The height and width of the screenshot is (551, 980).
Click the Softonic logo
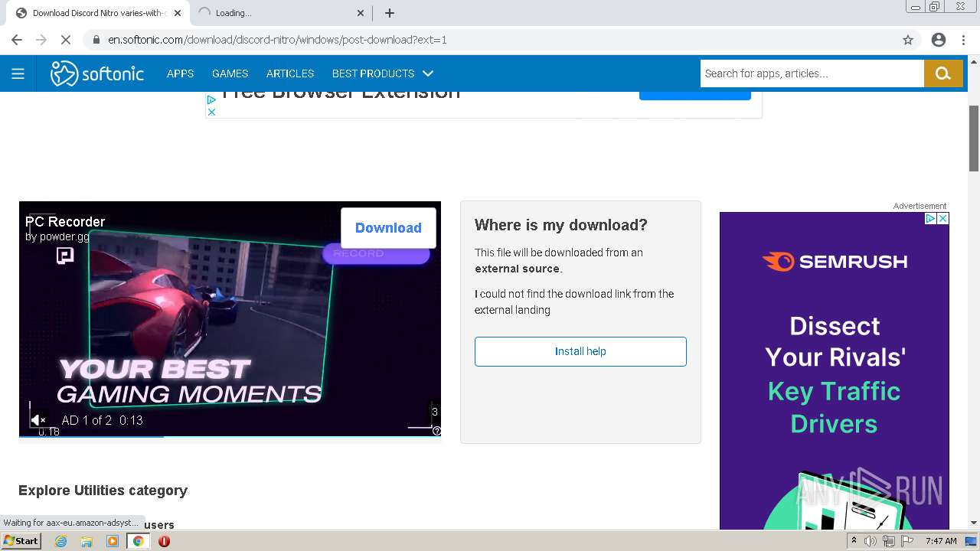(97, 73)
